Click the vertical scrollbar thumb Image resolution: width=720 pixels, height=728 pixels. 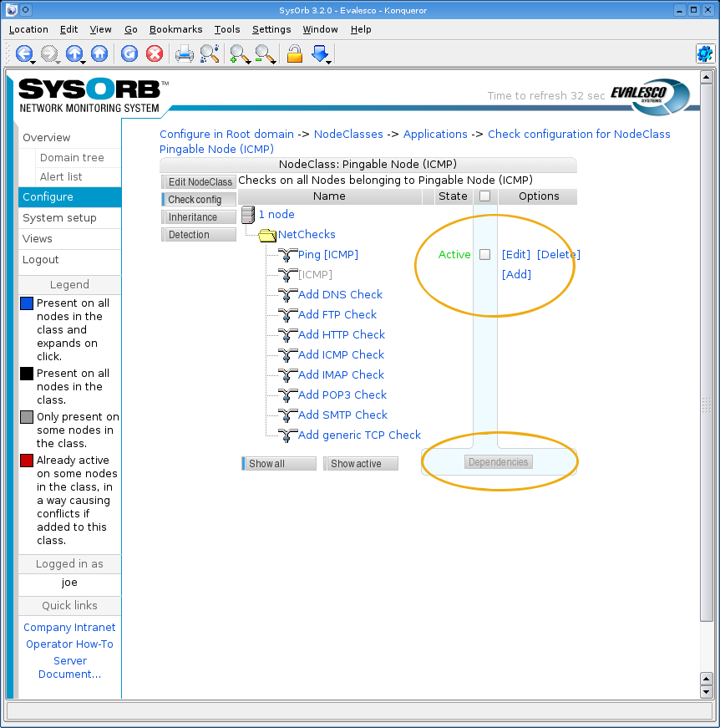pyautogui.click(x=706, y=353)
